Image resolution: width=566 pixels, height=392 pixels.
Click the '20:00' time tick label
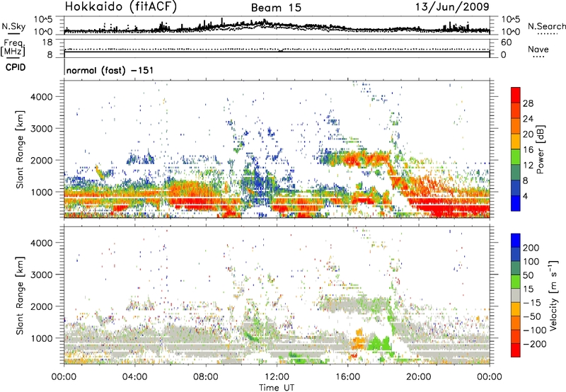[419, 377]
